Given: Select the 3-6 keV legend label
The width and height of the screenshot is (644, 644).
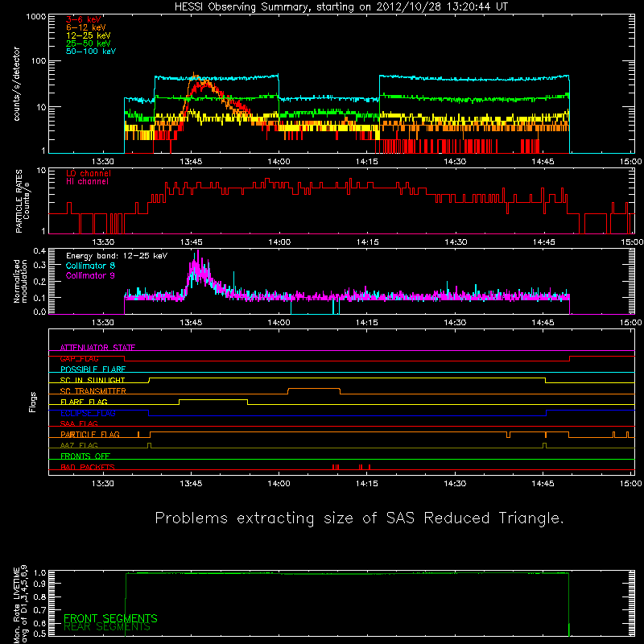Looking at the screenshot, I should tap(84, 19).
